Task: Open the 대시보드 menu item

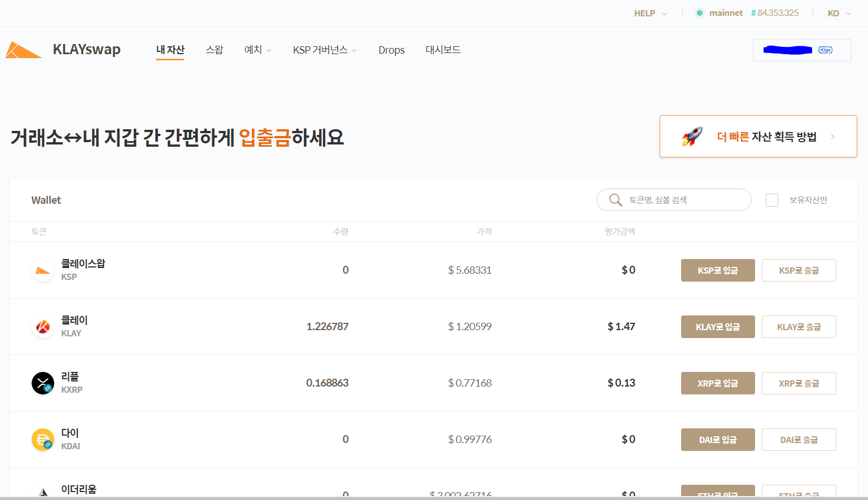Action: 443,50
